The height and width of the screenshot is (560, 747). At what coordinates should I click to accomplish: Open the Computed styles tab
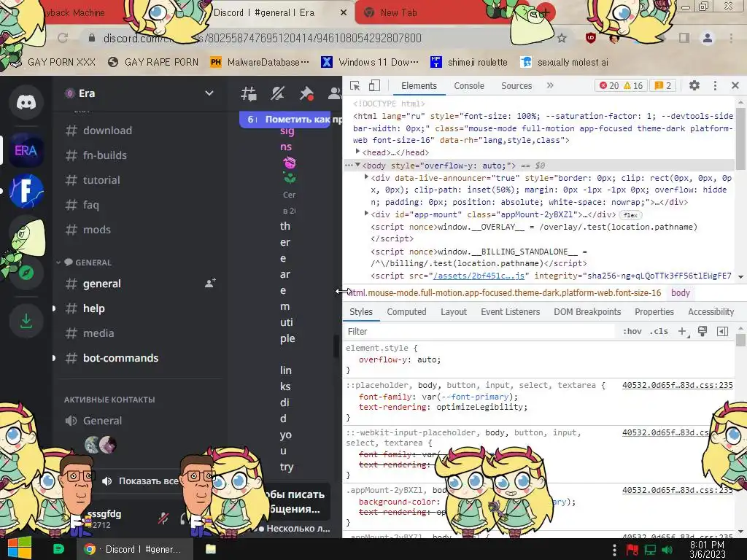click(x=406, y=312)
